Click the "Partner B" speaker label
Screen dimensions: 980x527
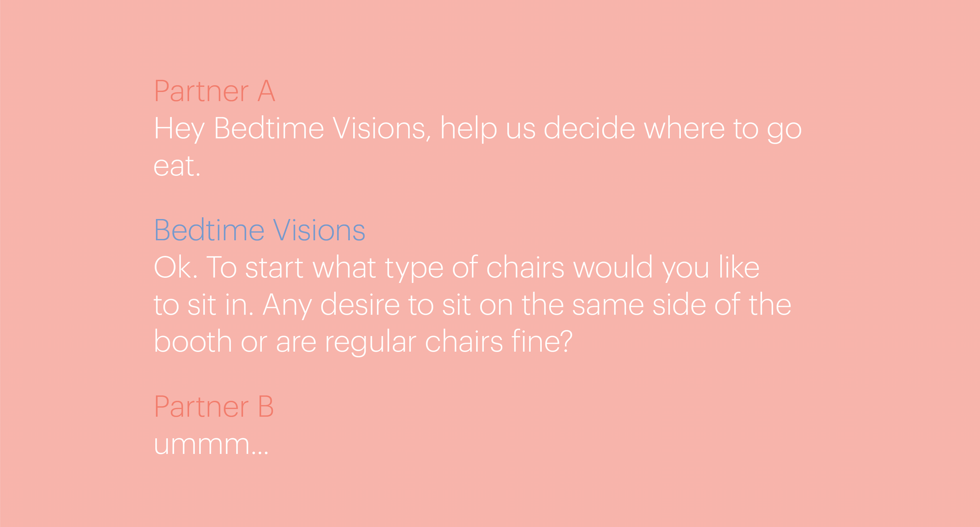(214, 407)
